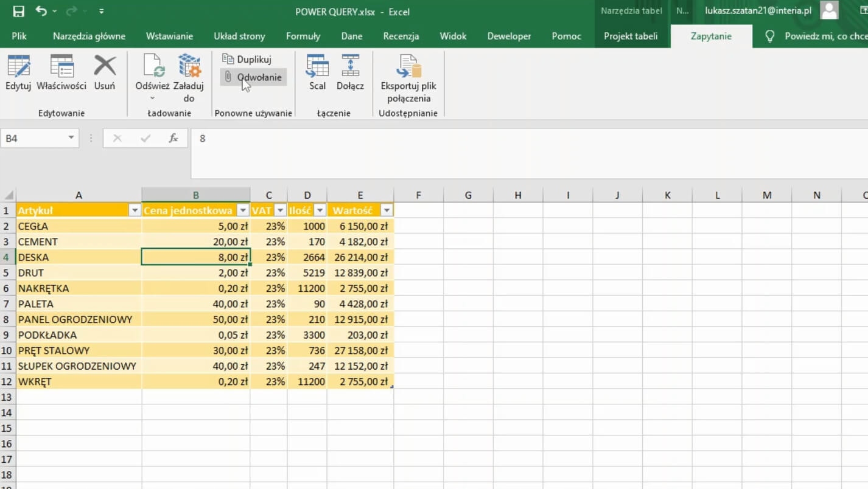868x489 pixels.
Task: Open the Artykuł column filter dropdown
Action: 135,210
